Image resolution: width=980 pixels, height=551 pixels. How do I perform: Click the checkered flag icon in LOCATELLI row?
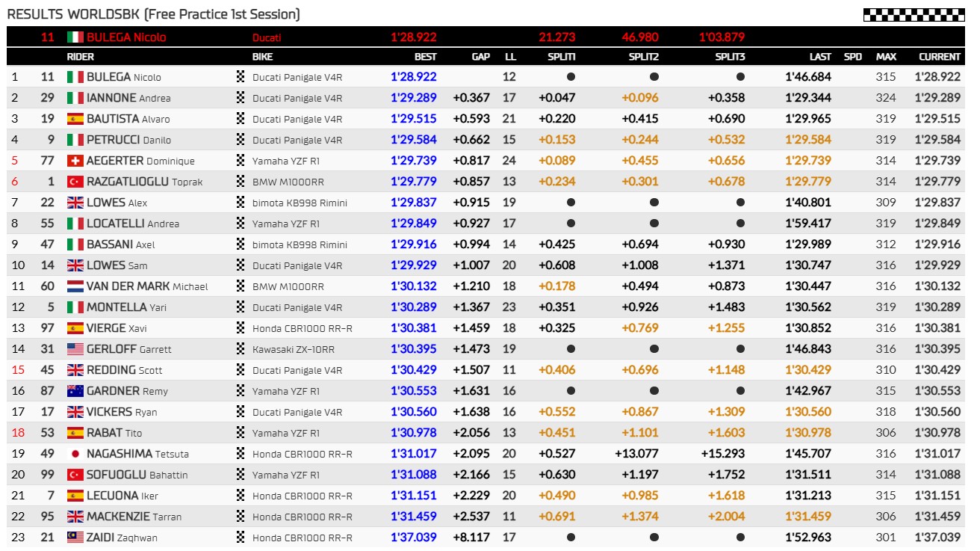click(241, 223)
